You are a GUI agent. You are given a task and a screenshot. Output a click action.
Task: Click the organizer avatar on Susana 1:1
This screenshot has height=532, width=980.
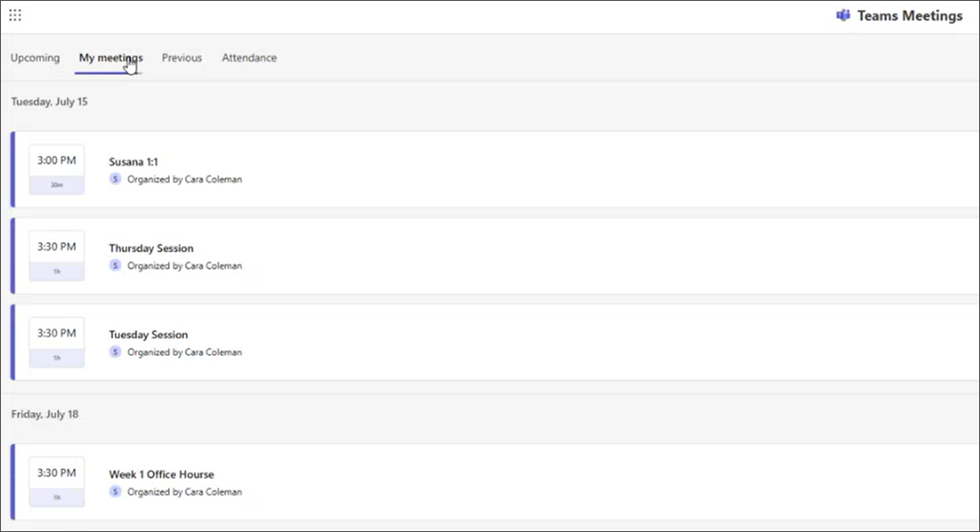pyautogui.click(x=115, y=179)
